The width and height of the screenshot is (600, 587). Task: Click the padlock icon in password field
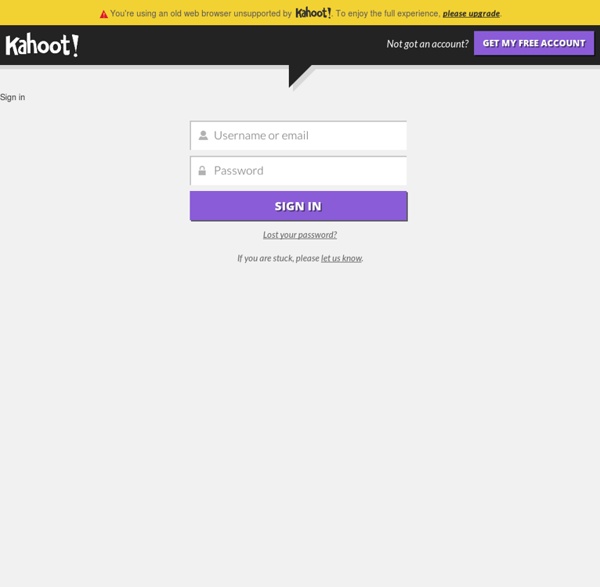point(202,171)
